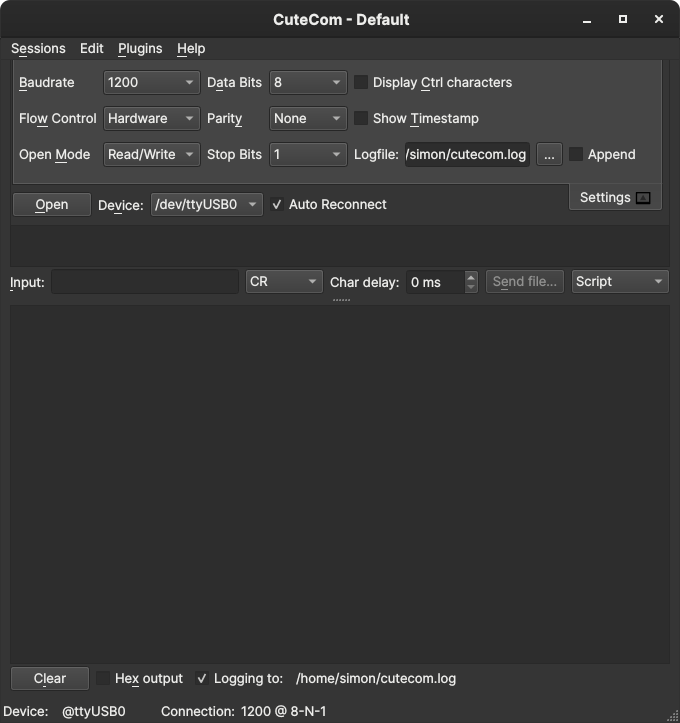Click the Baudrate label
Screen dimensions: 680x723
click(47, 83)
